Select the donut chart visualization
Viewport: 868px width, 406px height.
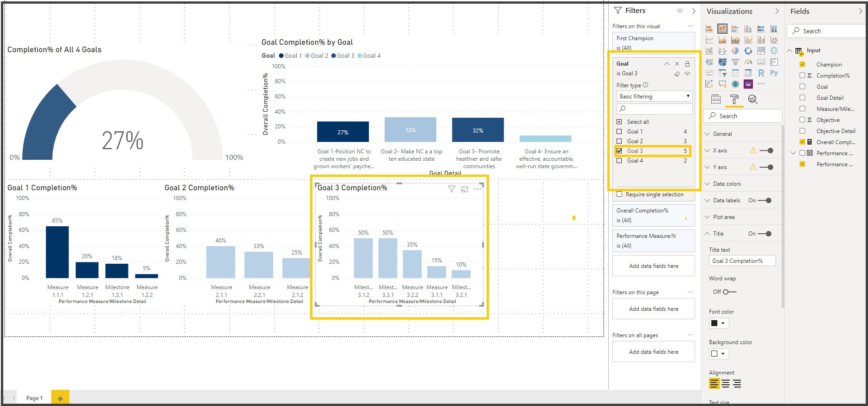pos(748,51)
